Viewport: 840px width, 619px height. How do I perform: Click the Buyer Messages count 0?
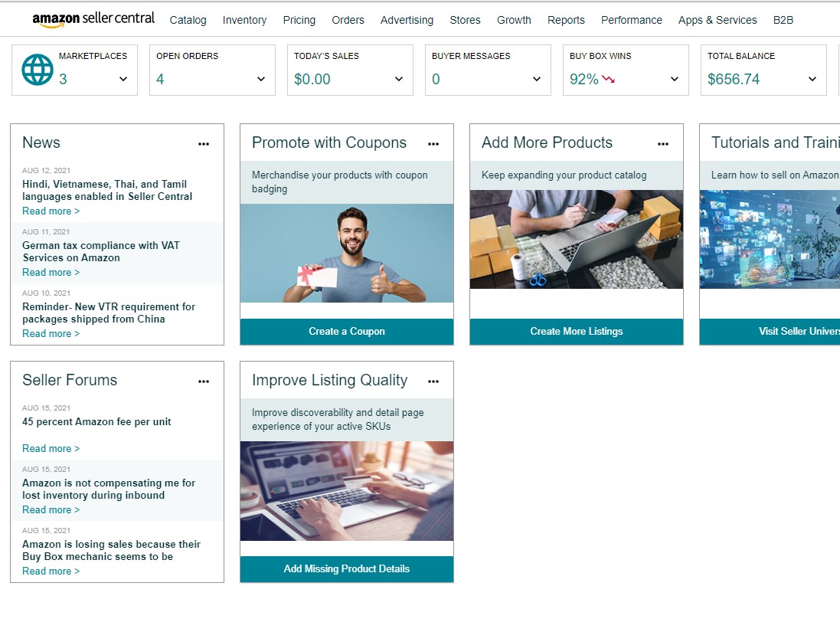(x=436, y=80)
